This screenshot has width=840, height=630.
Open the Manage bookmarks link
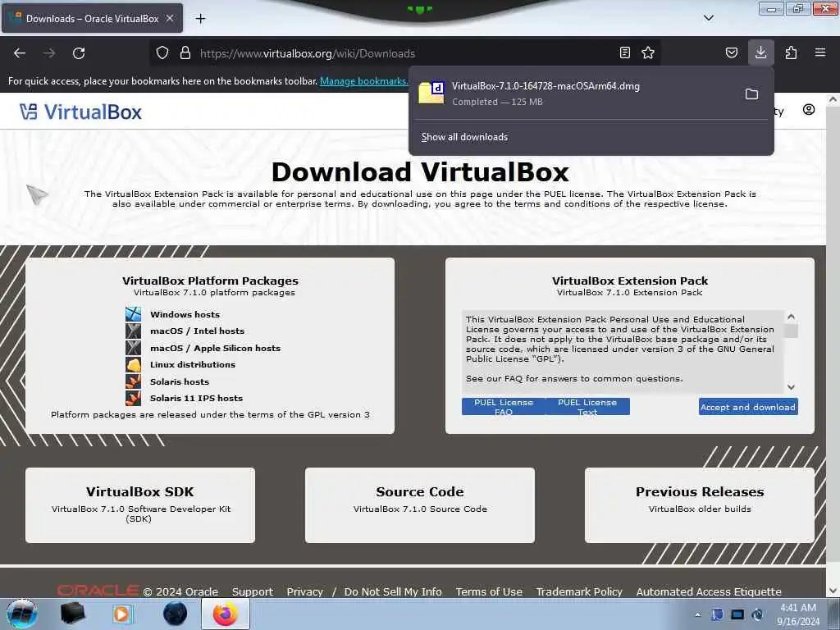pos(363,81)
